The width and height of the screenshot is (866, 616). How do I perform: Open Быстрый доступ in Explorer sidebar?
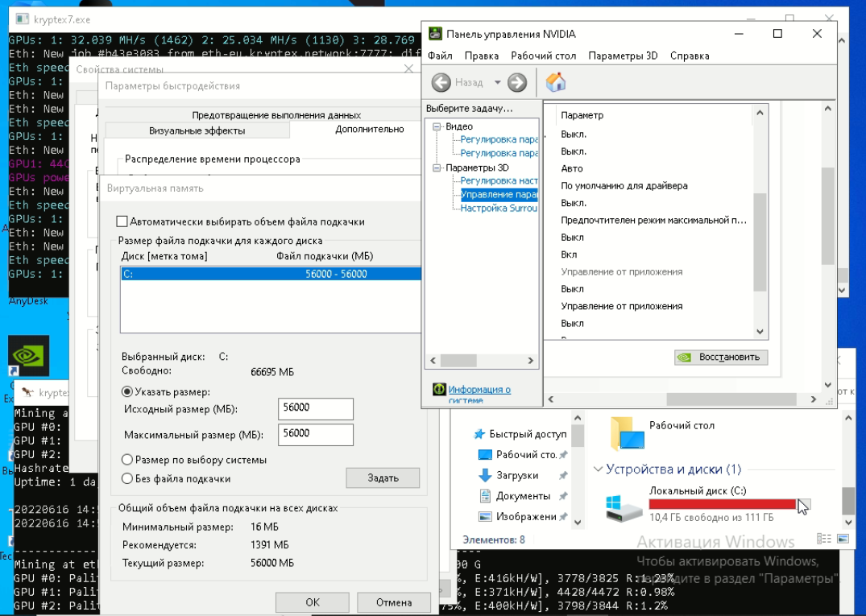528,434
